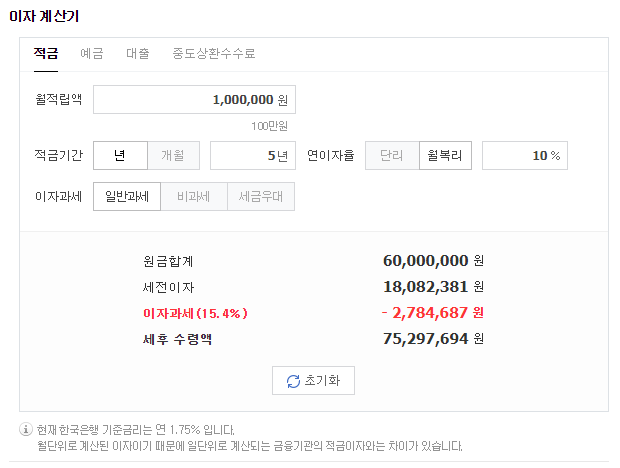
Task: Select 년 for the savings period unit
Action: pos(120,155)
